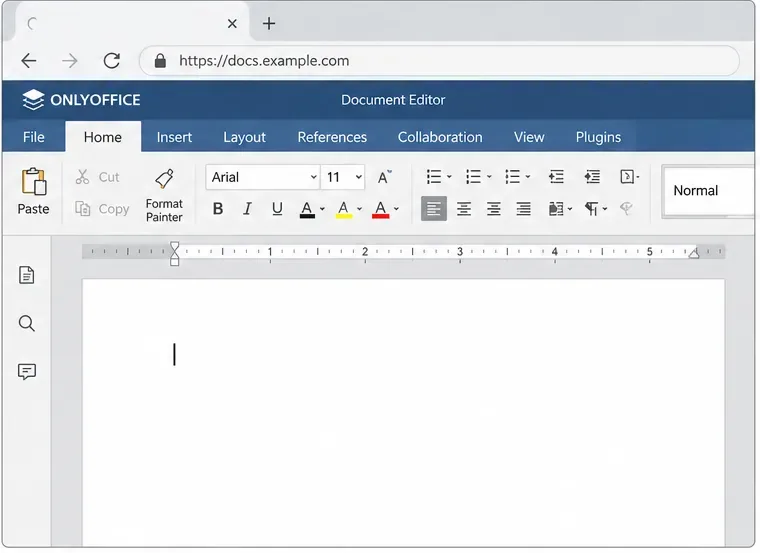The image size is (760, 553).
Task: Open the Search magnifier in sidebar
Action: [x=27, y=323]
